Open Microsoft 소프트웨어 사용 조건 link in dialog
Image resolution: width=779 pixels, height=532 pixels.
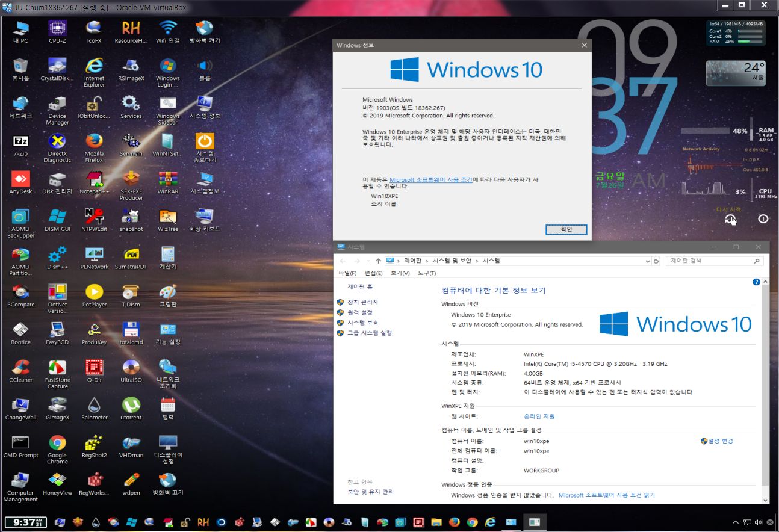point(431,179)
